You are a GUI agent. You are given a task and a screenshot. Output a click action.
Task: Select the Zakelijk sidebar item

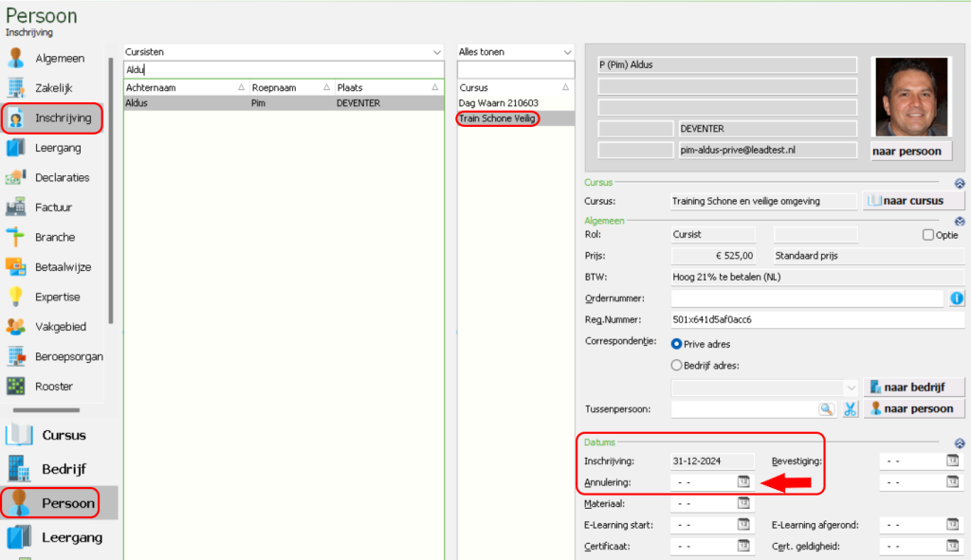[53, 88]
